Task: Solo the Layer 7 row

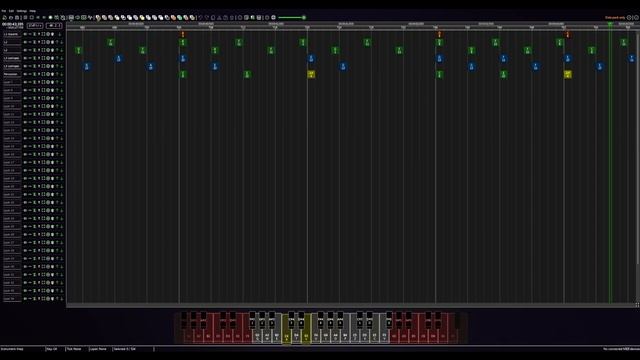Action: click(x=39, y=82)
